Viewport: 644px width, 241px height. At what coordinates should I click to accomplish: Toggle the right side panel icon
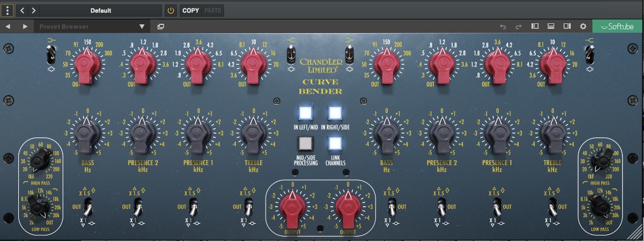click(x=567, y=26)
